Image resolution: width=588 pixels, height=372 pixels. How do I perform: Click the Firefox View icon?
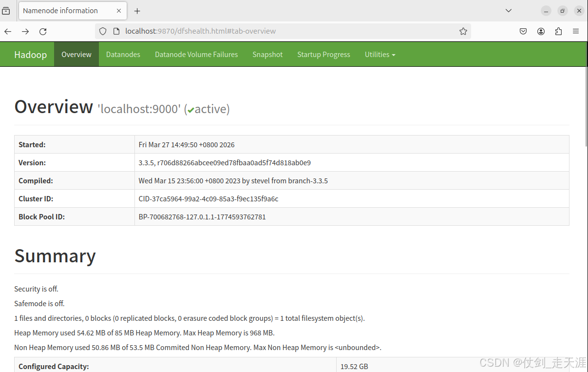tap(6, 11)
